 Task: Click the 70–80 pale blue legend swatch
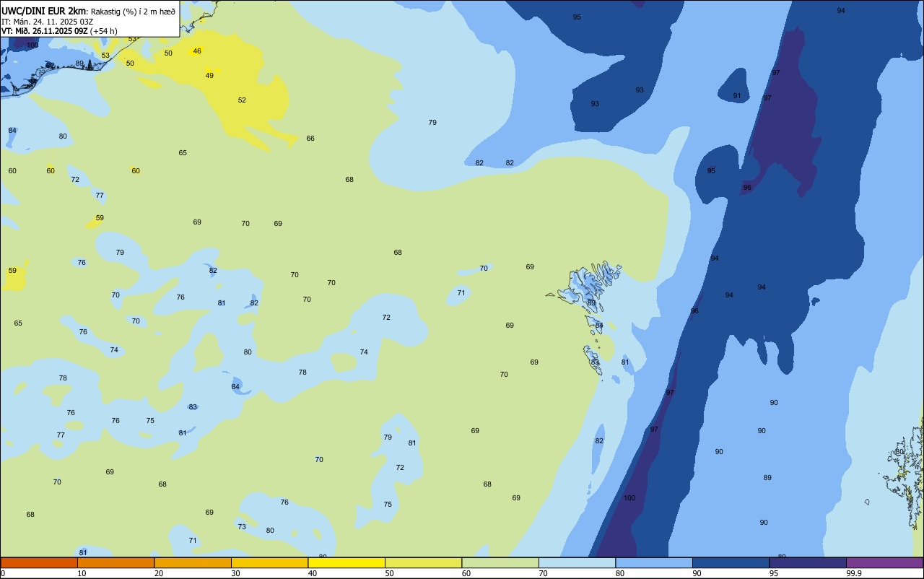pos(577,562)
